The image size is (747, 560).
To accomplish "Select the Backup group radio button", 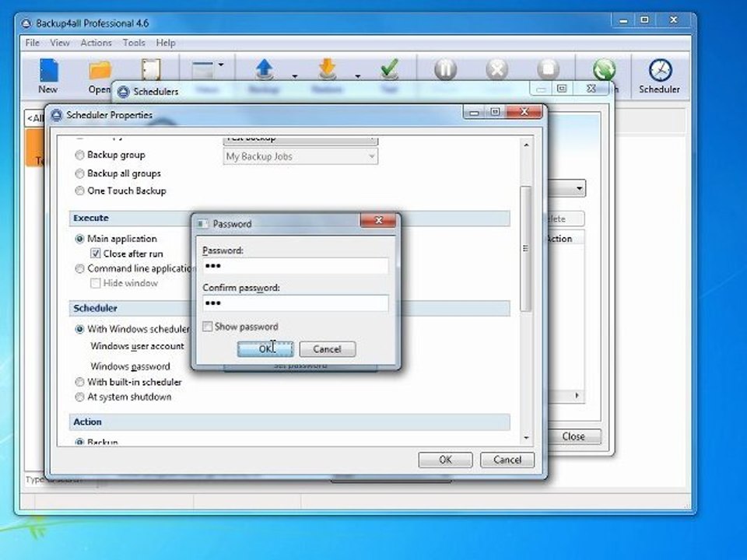I will tap(79, 156).
